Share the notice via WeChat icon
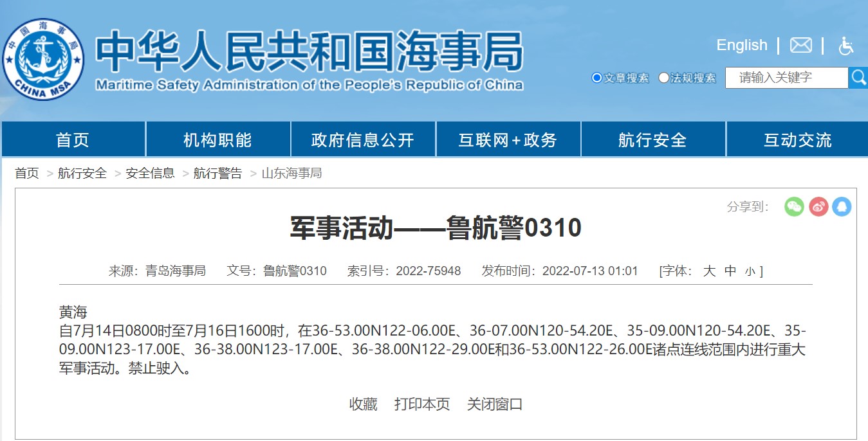868x441 pixels. 794,206
